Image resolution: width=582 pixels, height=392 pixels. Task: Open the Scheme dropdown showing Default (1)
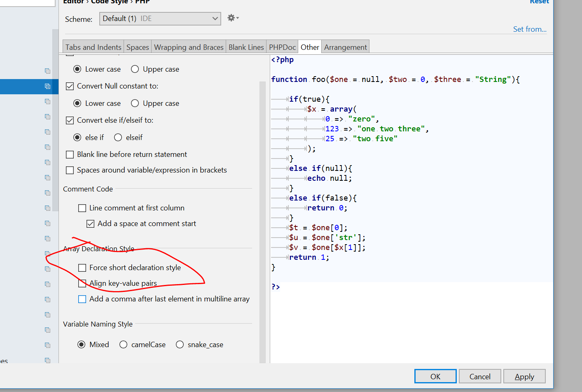point(160,19)
